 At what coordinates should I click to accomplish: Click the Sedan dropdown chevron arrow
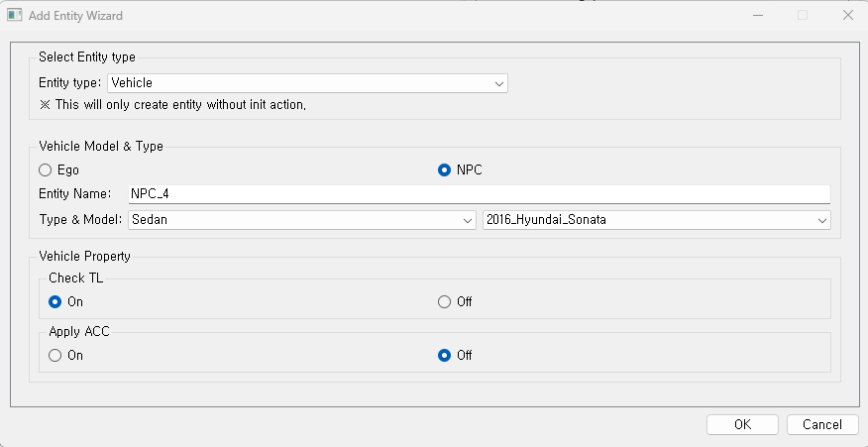tap(468, 220)
